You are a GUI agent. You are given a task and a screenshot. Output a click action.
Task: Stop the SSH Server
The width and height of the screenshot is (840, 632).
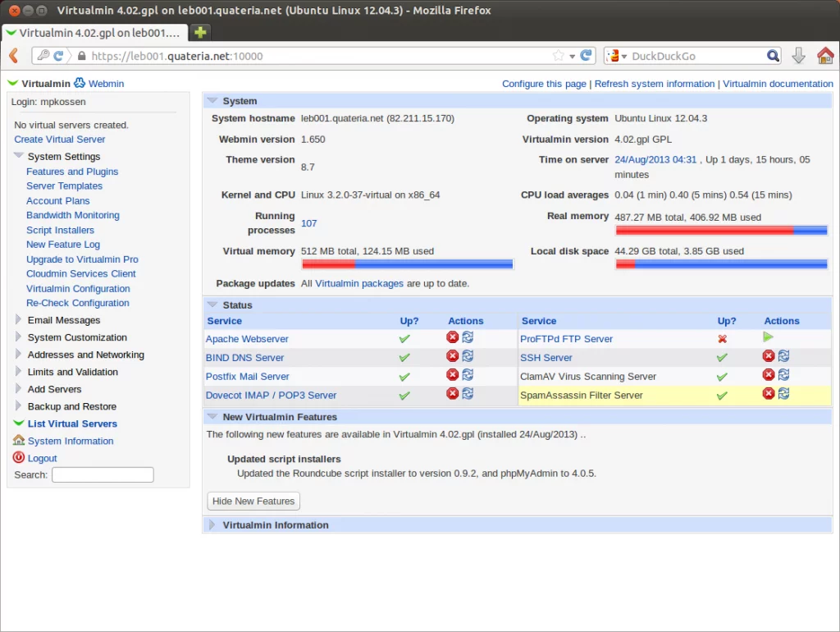point(769,356)
